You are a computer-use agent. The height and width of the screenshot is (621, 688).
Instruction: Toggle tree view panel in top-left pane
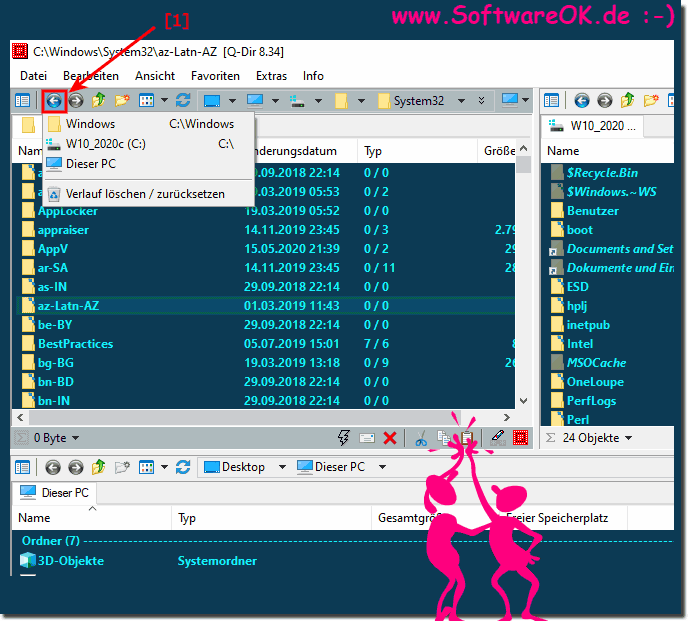(x=22, y=101)
